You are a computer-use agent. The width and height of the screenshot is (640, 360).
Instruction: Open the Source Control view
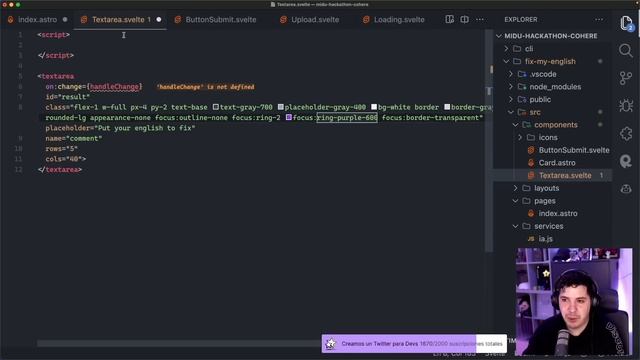(x=626, y=78)
